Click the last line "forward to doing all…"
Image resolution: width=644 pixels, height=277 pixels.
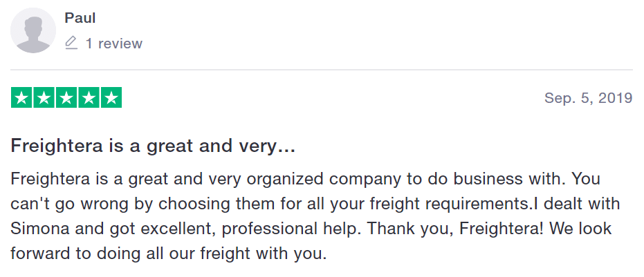(169, 254)
